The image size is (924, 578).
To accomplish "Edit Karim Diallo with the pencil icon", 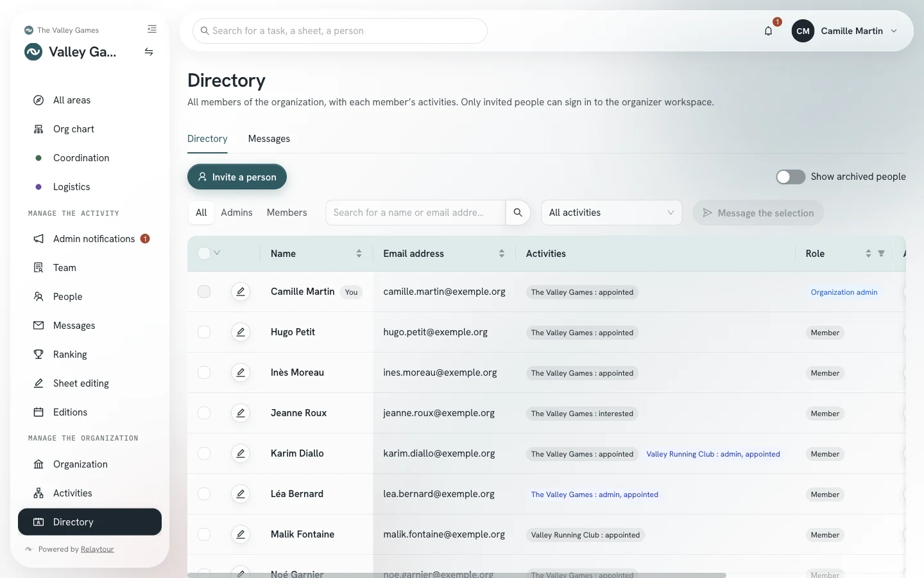I will point(241,453).
